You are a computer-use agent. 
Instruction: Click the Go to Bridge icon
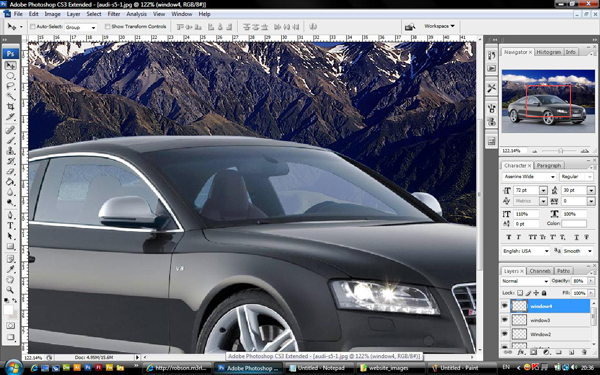[x=410, y=26]
